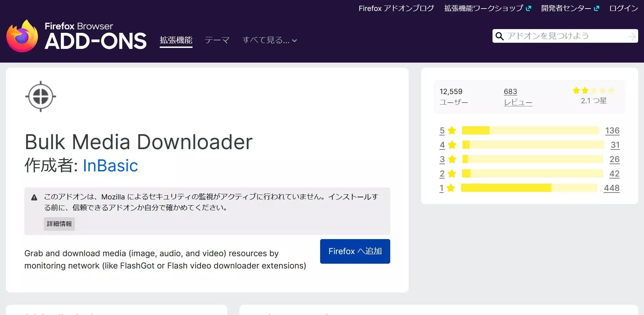Click the ADD-ONS site title
Screen dimensions: 644x315
point(96,41)
